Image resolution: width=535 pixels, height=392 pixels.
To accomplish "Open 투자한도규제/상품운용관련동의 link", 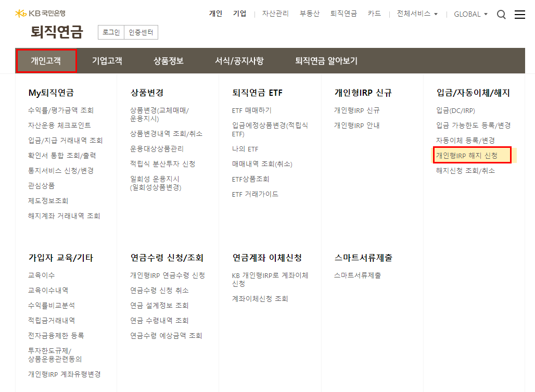I will point(55,355).
